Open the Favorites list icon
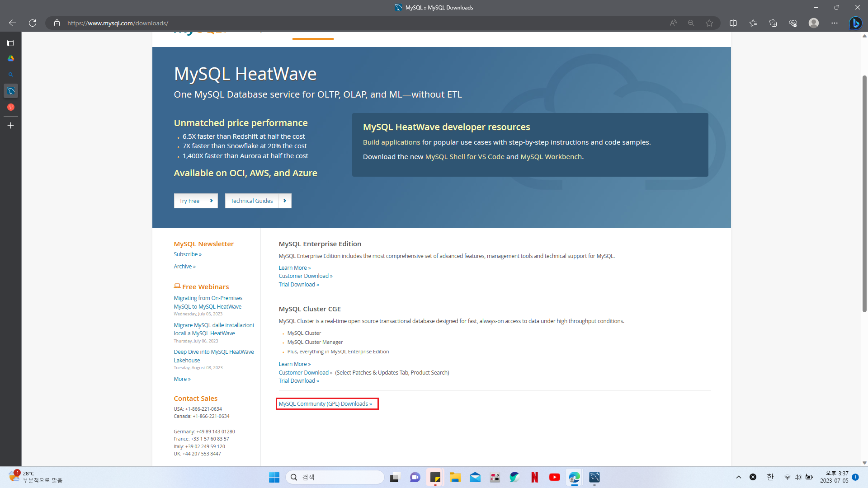This screenshot has height=488, width=868. pyautogui.click(x=753, y=23)
